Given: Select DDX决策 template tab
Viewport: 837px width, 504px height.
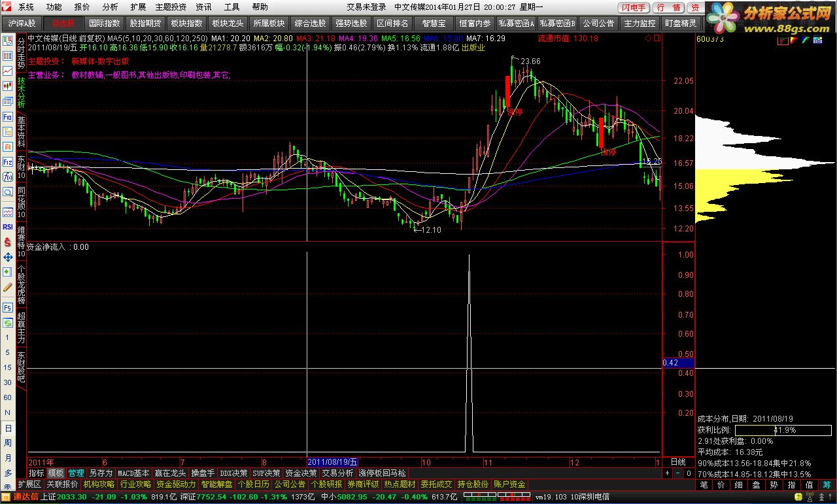Looking at the screenshot, I should coord(234,473).
